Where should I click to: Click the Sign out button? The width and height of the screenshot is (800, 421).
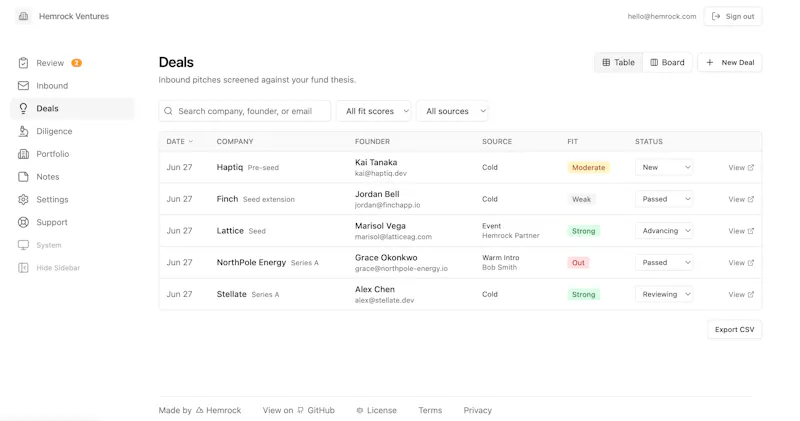(x=733, y=16)
